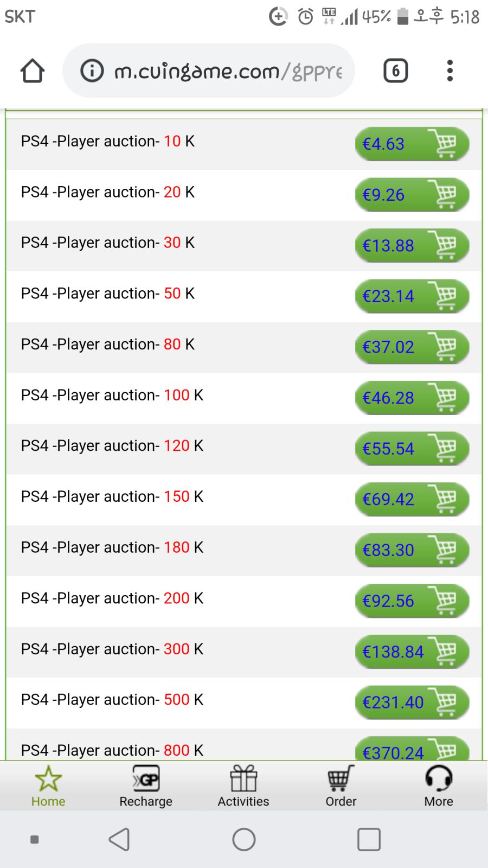Screen dimensions: 488x868
Task: Open the More support tab
Action: [439, 787]
